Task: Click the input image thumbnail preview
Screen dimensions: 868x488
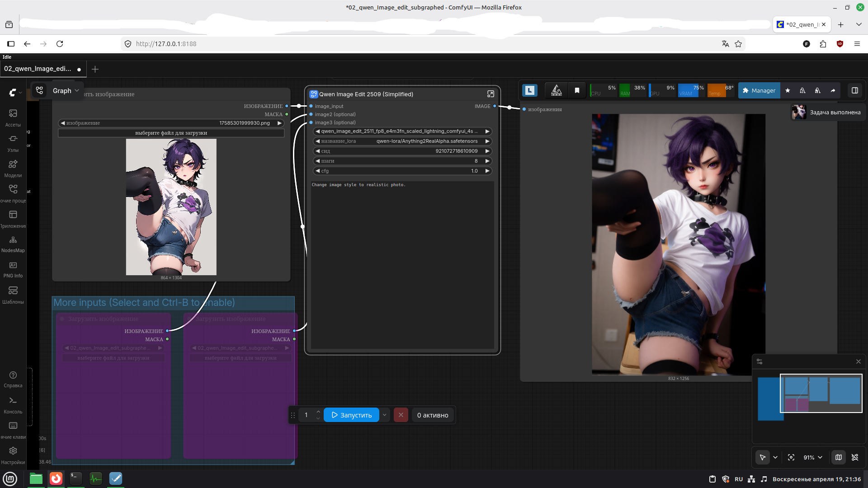Action: [171, 207]
